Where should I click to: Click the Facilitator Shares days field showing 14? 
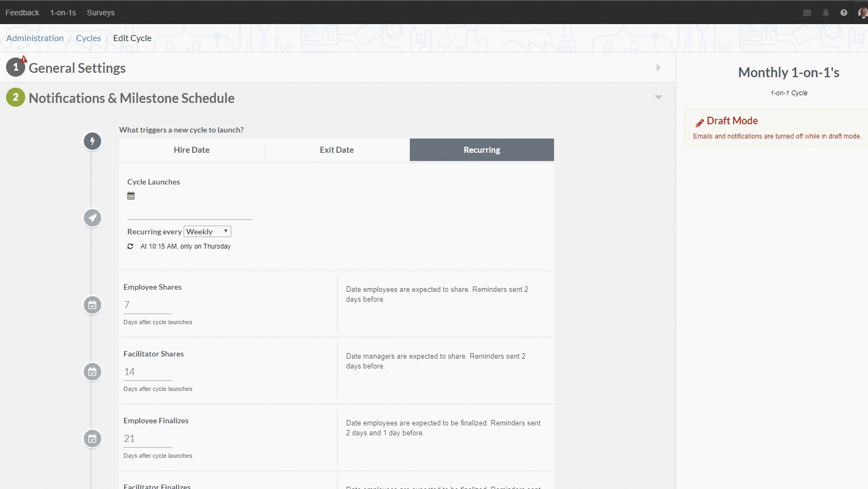coord(148,372)
